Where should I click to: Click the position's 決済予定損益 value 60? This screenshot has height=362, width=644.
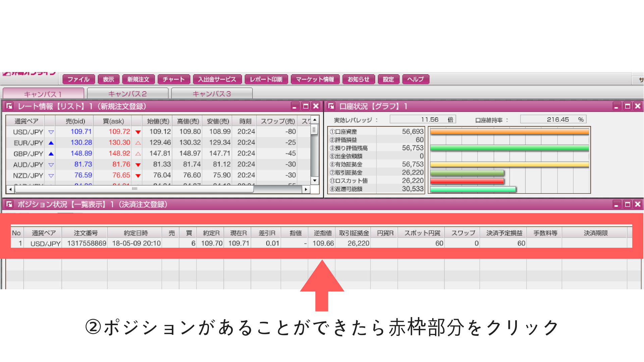(521, 243)
